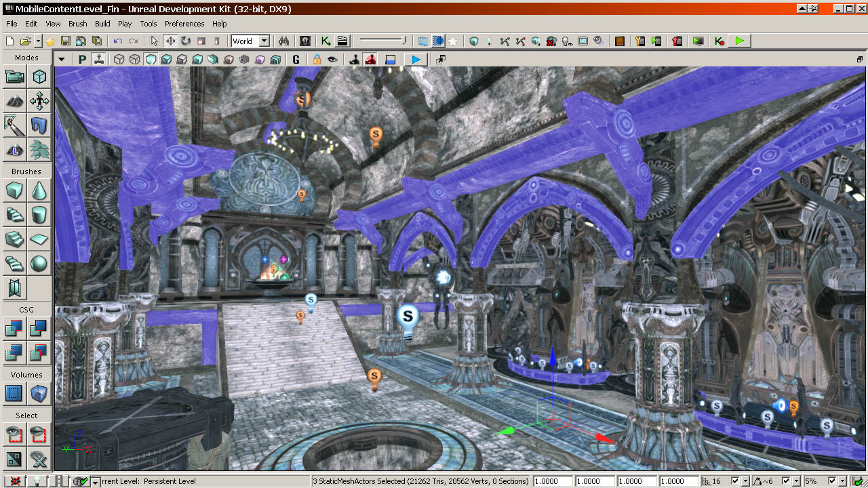Open UnrealKismet green K icon
The width and height of the screenshot is (868, 488).
(326, 41)
